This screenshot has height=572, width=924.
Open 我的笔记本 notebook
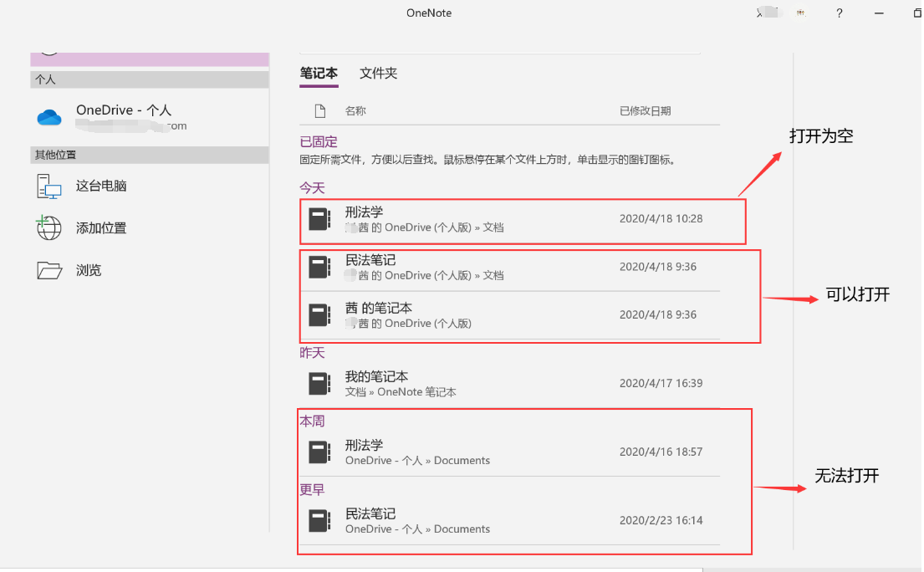pyautogui.click(x=510, y=384)
